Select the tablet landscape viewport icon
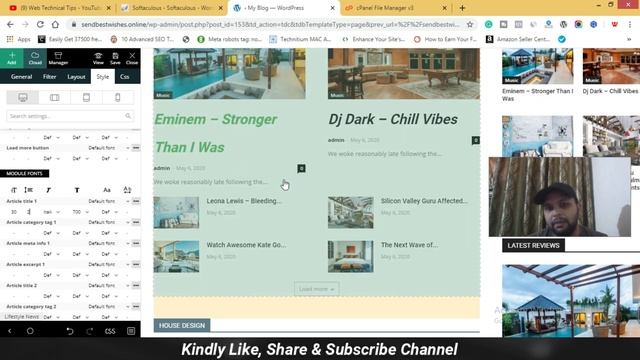 [x=54, y=98]
